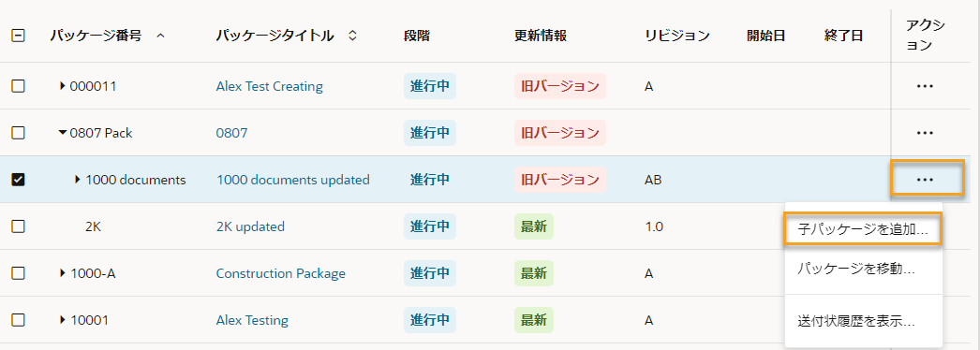Toggle sort arrows on パッケージタイトル column

coord(352,36)
